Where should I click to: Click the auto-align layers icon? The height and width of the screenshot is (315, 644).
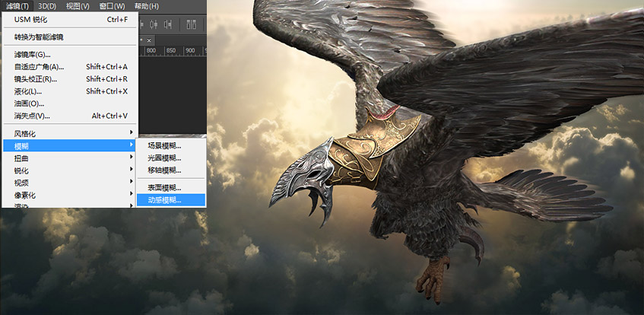point(192,24)
